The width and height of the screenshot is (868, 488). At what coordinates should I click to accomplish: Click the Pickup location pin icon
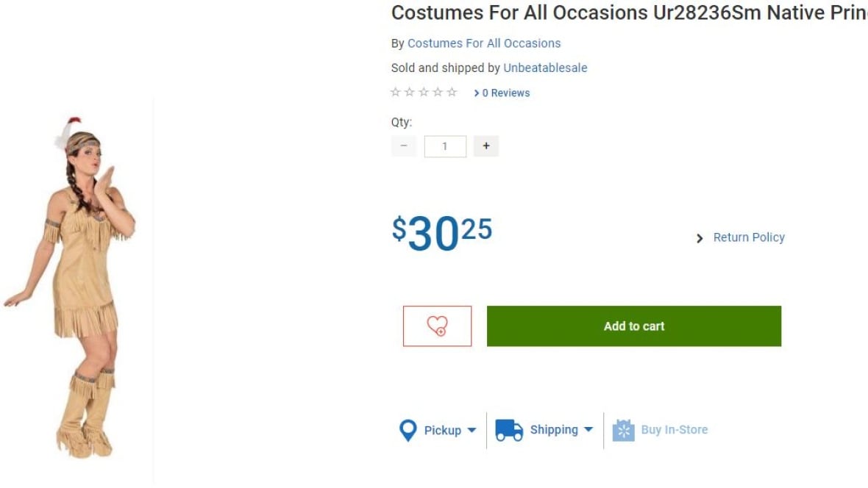408,430
